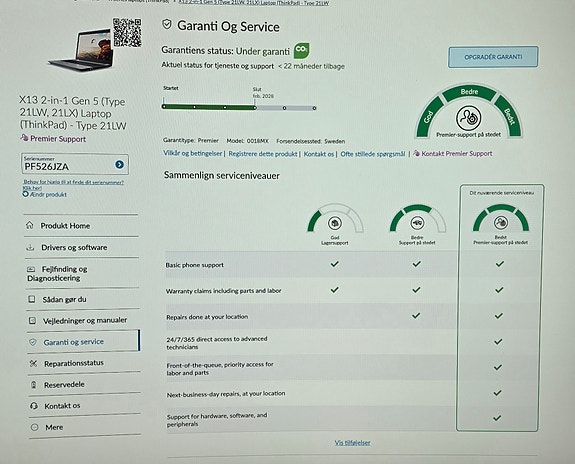This screenshot has height=464, width=575.
Task: Click the Drivers og software download icon
Action: pyautogui.click(x=30, y=248)
